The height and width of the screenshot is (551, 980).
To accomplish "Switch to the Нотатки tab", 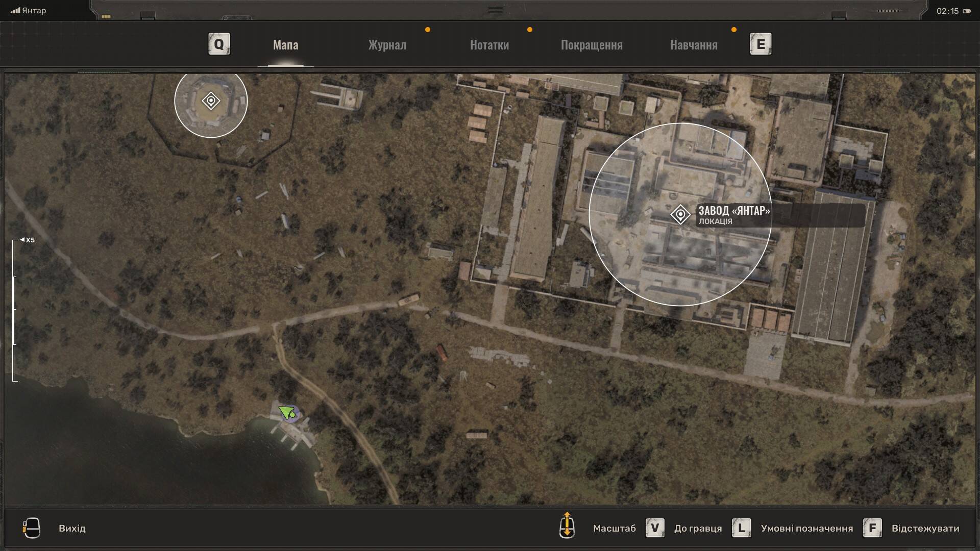I will click(489, 45).
